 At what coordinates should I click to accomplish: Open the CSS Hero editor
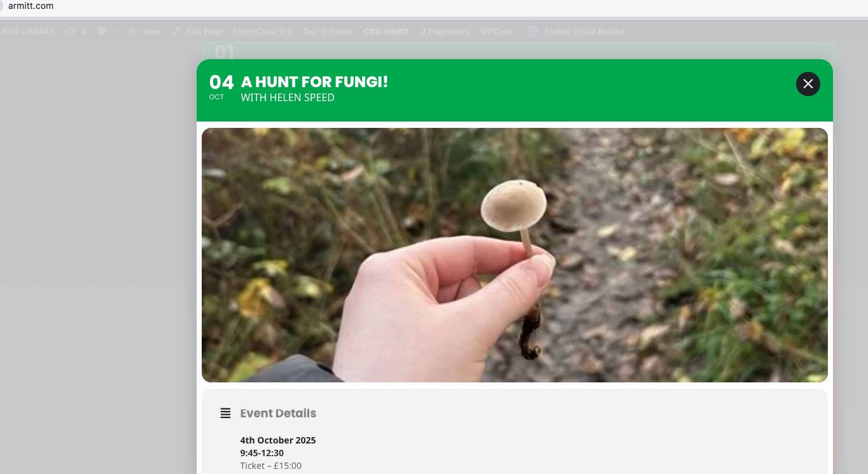[x=386, y=31]
